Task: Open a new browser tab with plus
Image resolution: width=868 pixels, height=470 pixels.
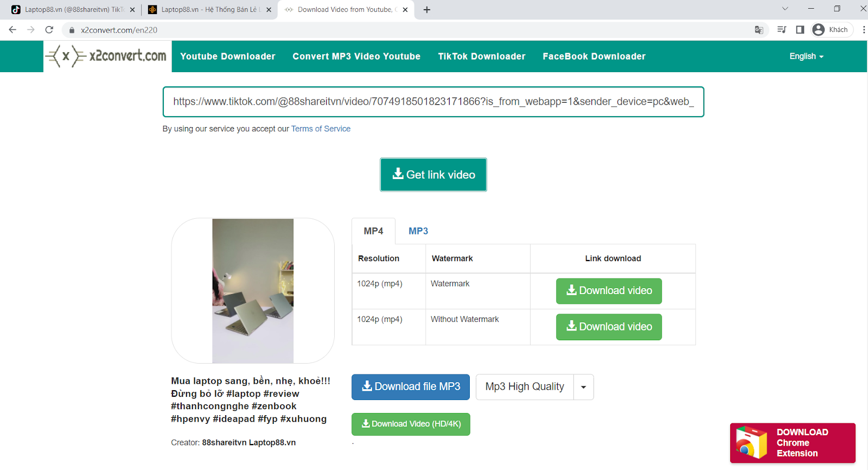Action: pyautogui.click(x=427, y=10)
